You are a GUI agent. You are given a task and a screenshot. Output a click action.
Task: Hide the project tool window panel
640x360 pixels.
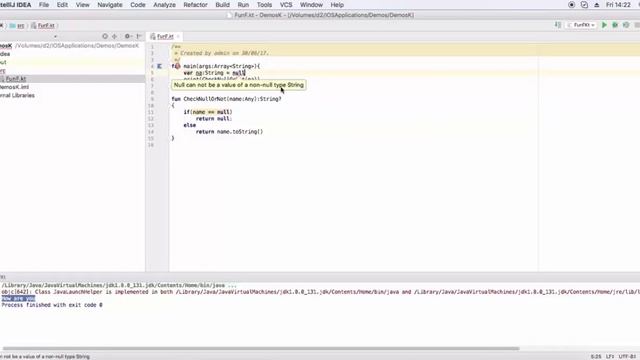(x=139, y=36)
